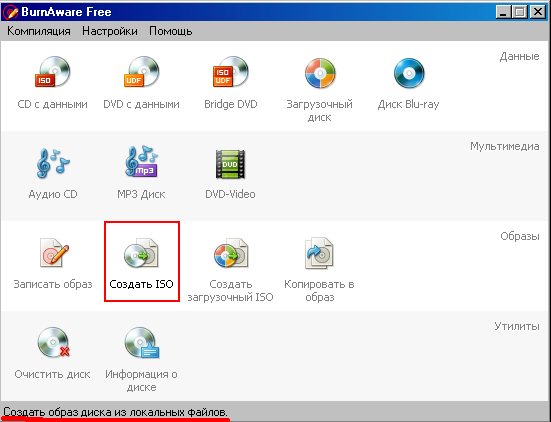
Task: Click the Данные section label
Action: tap(519, 57)
